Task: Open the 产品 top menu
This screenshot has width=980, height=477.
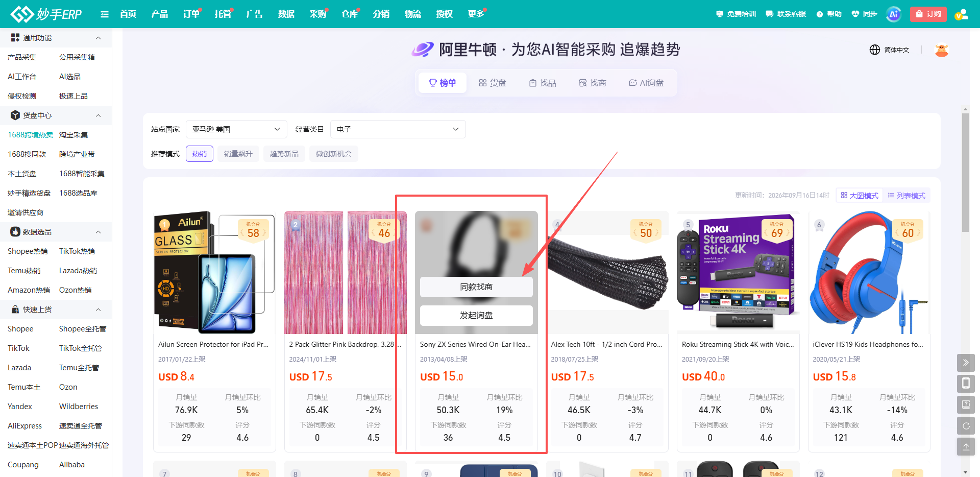Action: click(160, 14)
